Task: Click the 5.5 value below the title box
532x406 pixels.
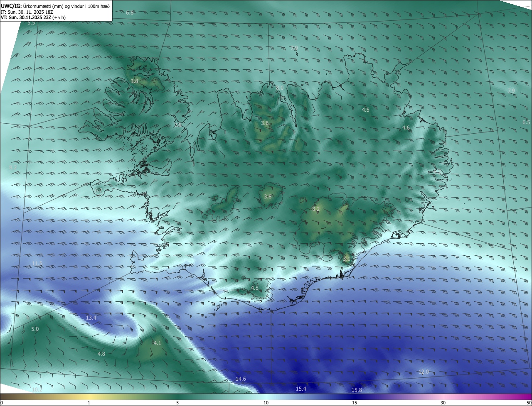Action: pyautogui.click(x=31, y=23)
